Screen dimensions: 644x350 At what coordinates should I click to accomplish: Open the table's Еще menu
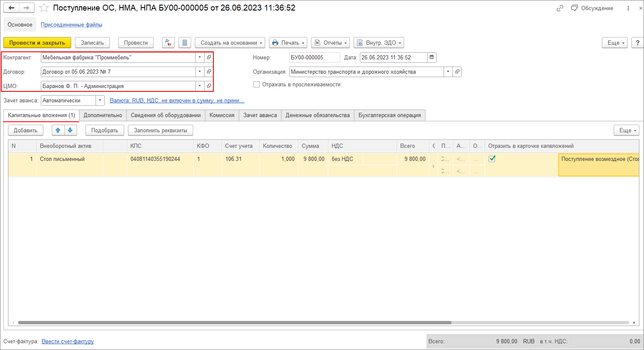(x=626, y=130)
